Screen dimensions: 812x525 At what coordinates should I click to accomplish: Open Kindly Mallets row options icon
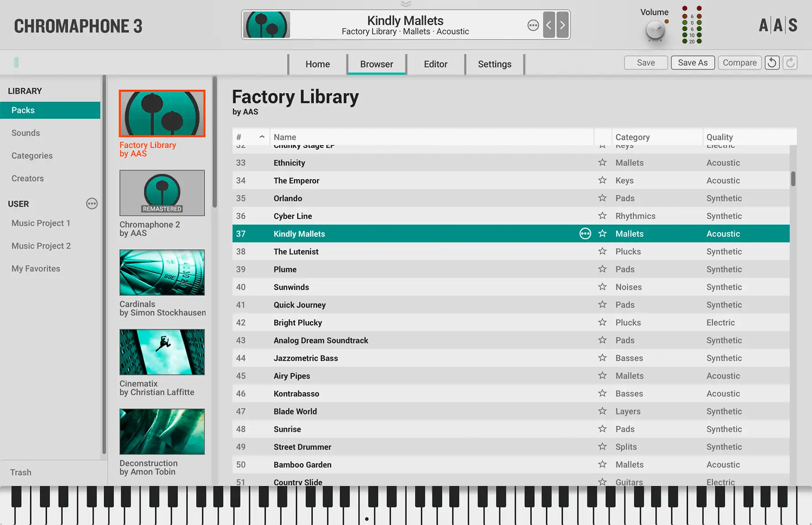pos(585,234)
